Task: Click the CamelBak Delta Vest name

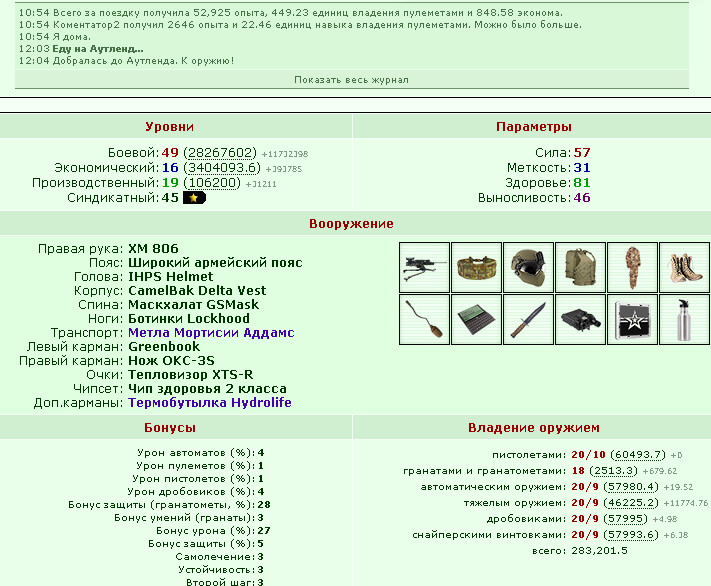Action: 197,291
